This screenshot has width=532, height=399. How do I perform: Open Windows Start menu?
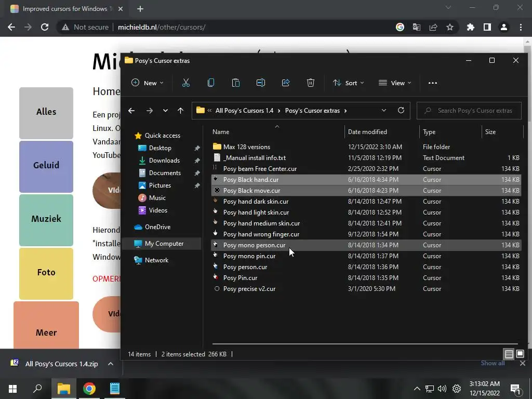pyautogui.click(x=12, y=389)
